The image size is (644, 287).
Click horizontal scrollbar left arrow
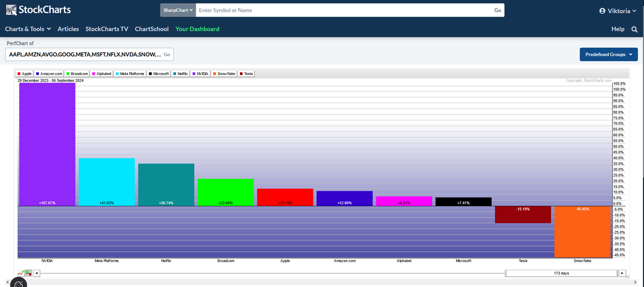click(x=7, y=281)
